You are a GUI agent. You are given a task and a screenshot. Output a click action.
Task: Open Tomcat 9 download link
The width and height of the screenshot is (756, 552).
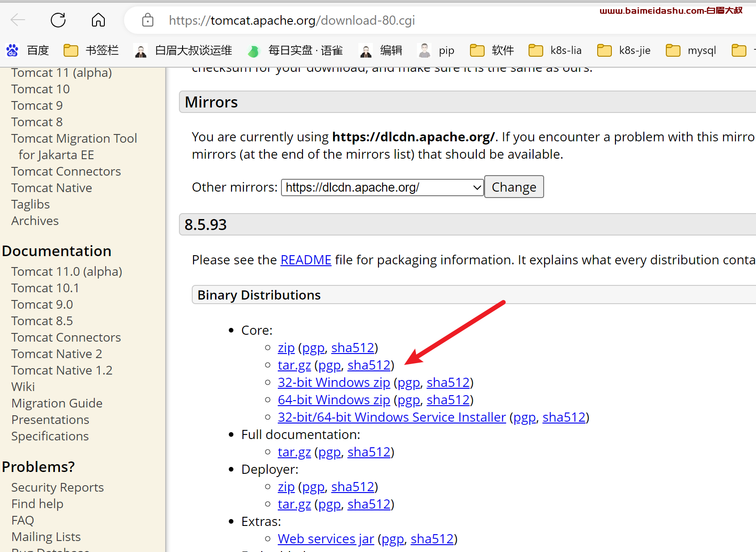[37, 106]
